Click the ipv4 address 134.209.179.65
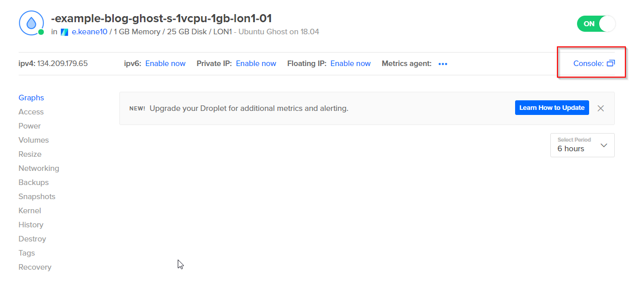Viewport: 644px width, 308px height. (62, 64)
